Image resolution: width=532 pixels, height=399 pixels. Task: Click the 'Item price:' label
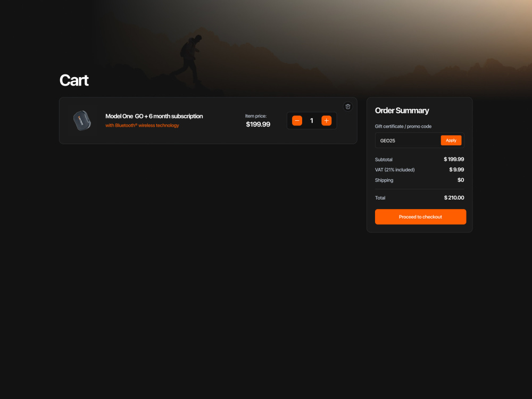[256, 116]
